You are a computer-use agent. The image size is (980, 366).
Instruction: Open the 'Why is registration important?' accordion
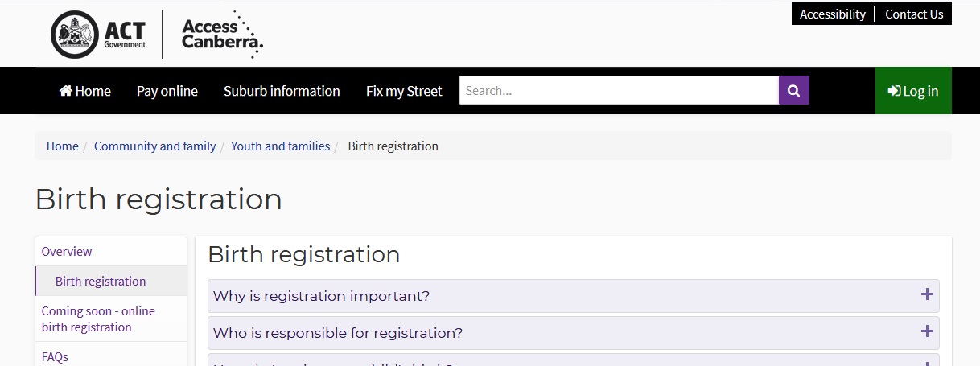pos(322,296)
